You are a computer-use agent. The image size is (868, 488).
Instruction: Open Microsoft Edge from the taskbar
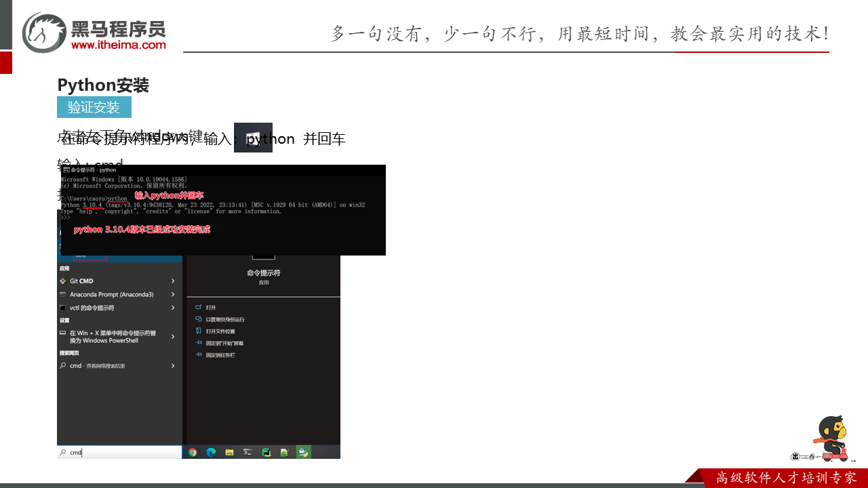tap(211, 452)
